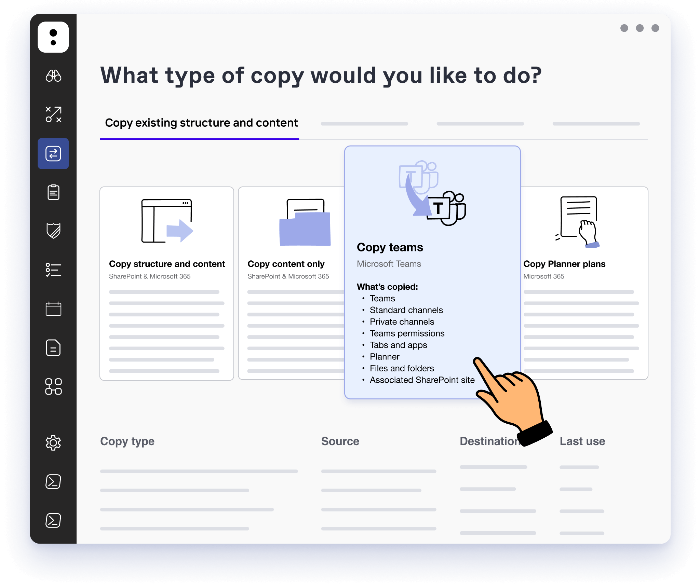This screenshot has width=700, height=588.
Task: Open the Settings gear icon in sidebar
Action: pos(53,443)
